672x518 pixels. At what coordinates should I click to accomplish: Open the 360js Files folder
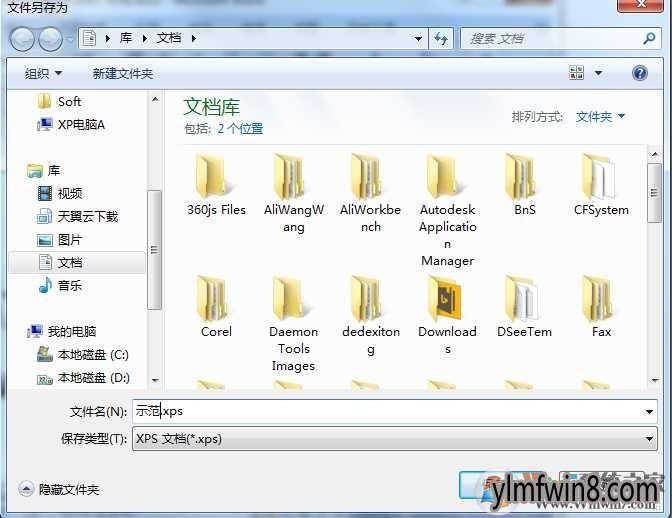[x=216, y=185]
